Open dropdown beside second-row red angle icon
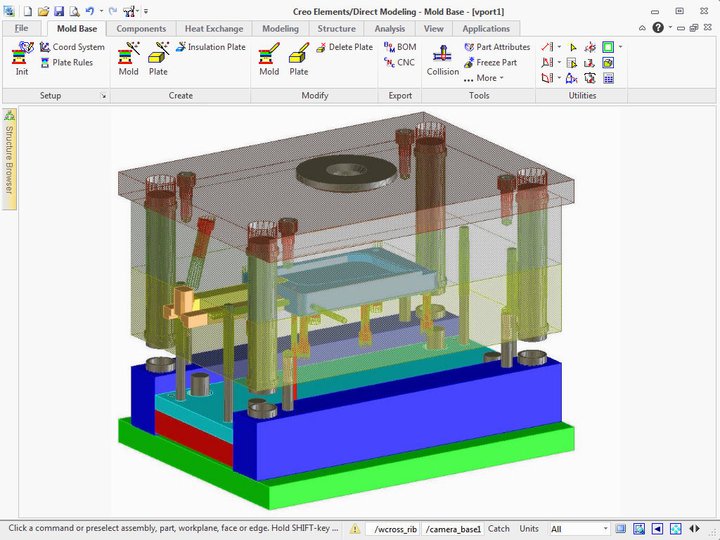 point(559,62)
